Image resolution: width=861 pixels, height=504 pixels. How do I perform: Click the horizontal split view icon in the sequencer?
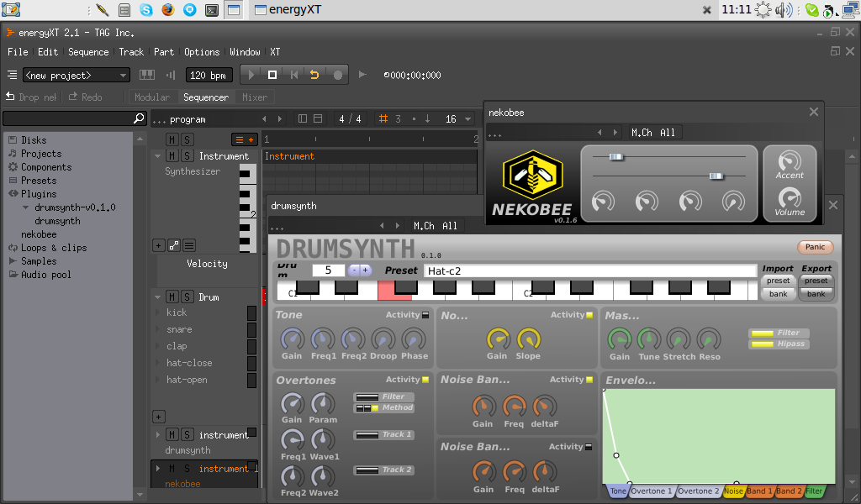tap(318, 118)
